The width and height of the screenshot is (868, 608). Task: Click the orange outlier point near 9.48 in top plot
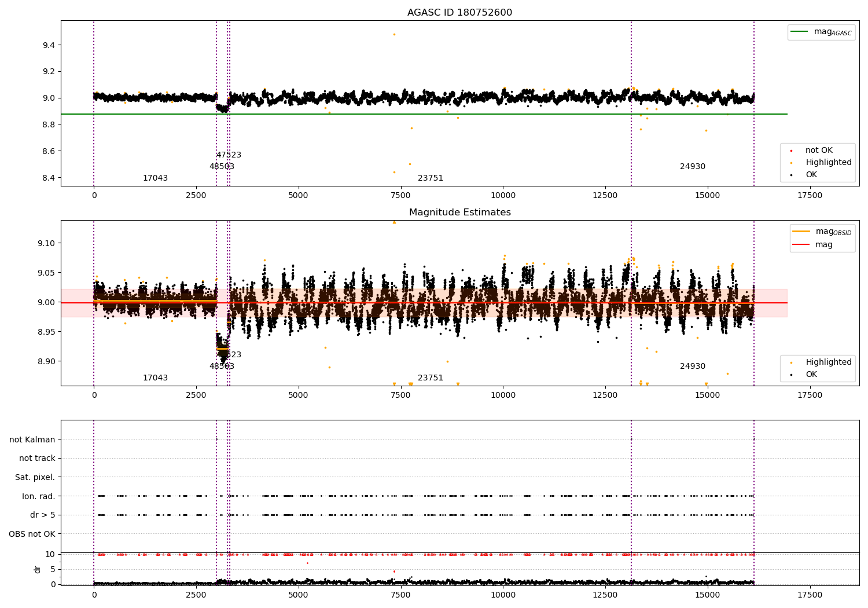tap(394, 34)
